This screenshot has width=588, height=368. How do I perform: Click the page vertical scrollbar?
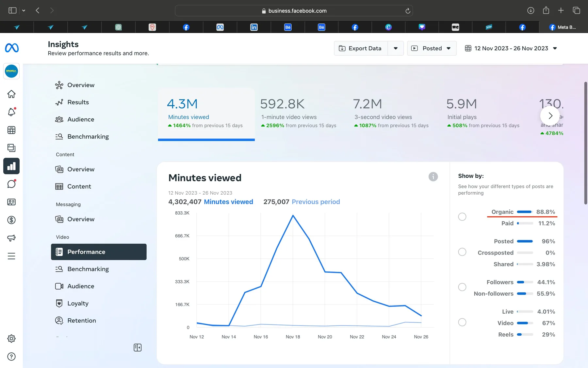click(585, 143)
